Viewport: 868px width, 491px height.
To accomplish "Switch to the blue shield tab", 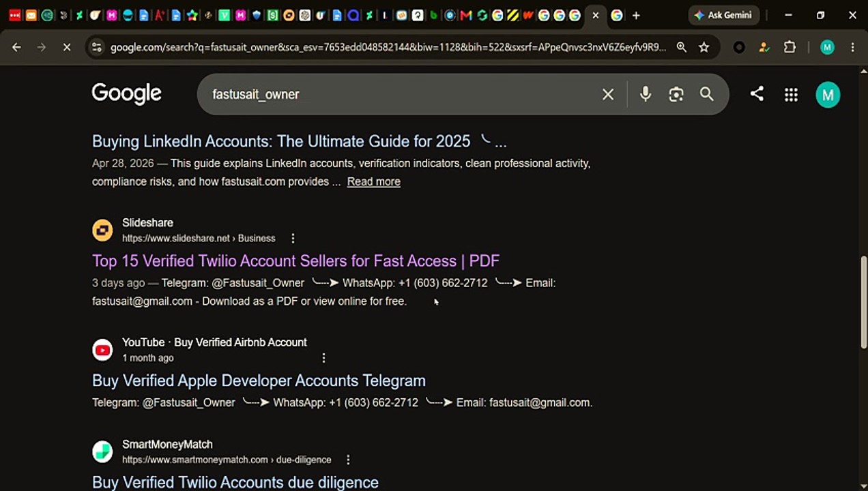I will (x=257, y=15).
